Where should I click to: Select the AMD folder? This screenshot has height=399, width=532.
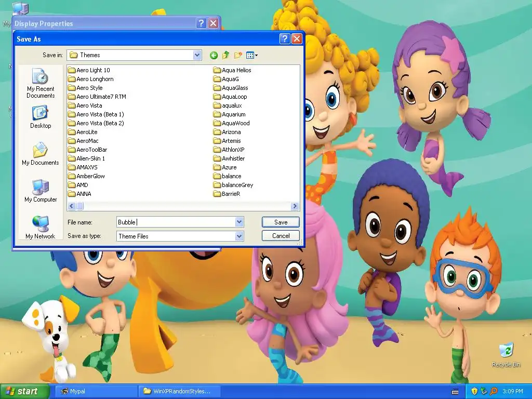78,185
